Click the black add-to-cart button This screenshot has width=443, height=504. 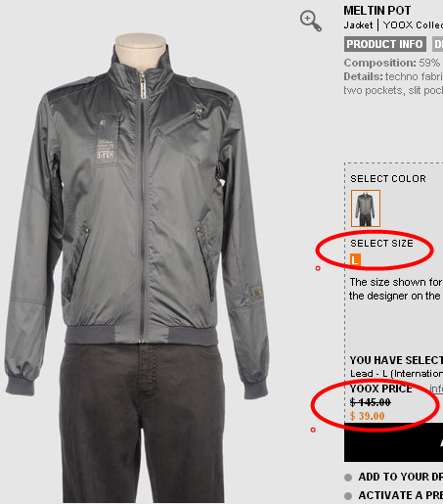[393, 442]
